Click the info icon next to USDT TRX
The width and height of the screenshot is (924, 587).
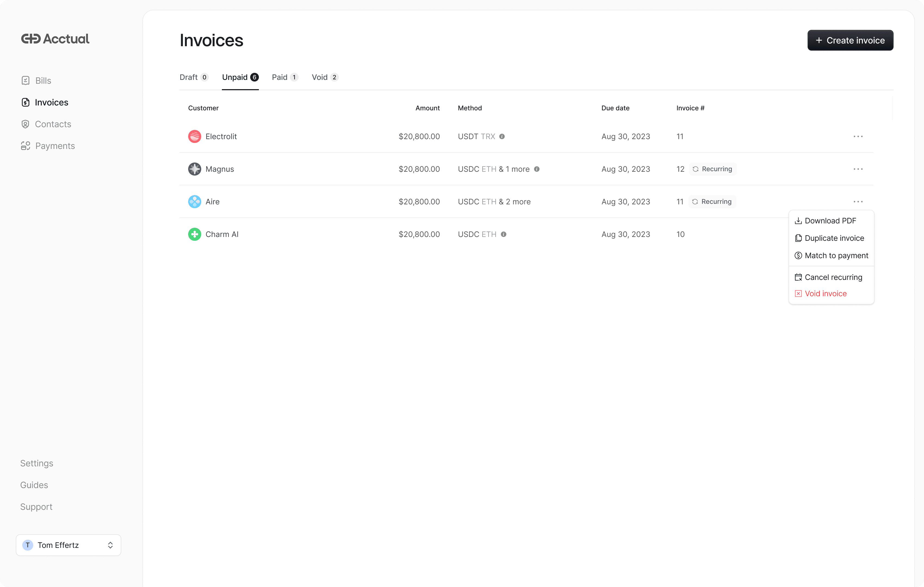tap(502, 136)
